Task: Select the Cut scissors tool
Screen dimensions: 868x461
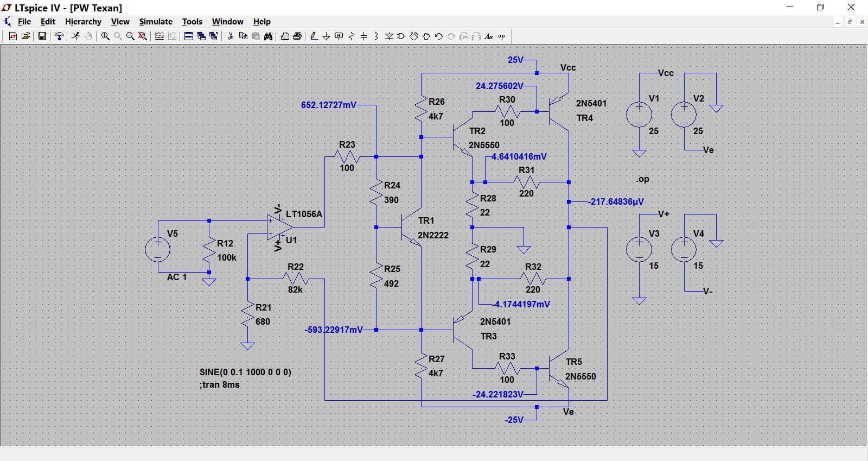Action: (x=231, y=36)
